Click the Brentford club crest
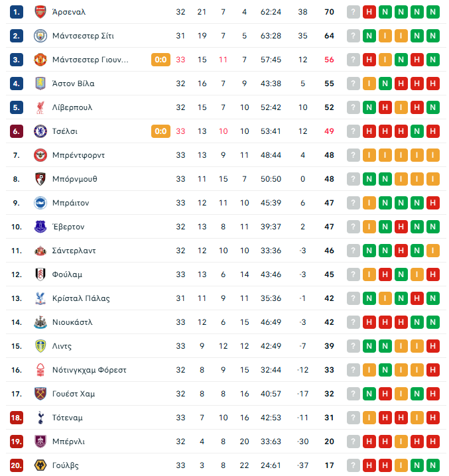 (40, 155)
